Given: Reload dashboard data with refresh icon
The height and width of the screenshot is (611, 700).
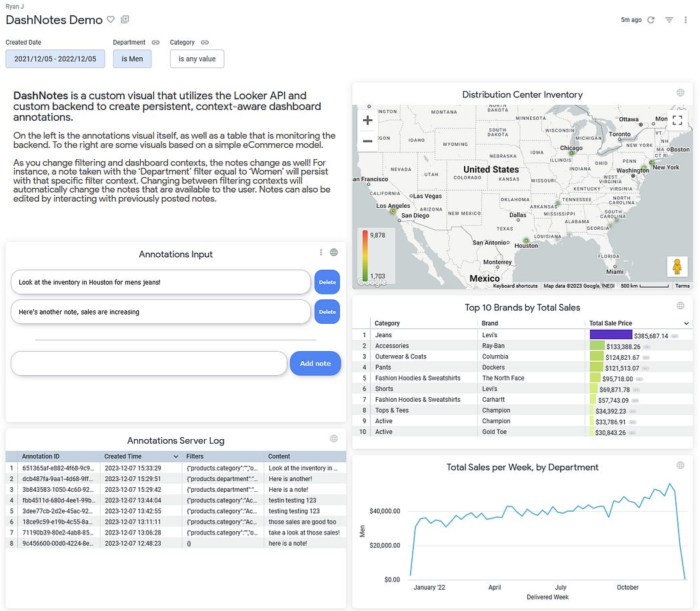Looking at the screenshot, I should pos(651,19).
